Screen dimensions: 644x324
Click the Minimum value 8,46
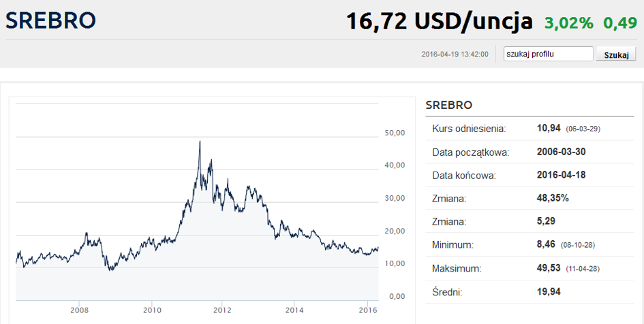coord(546,244)
